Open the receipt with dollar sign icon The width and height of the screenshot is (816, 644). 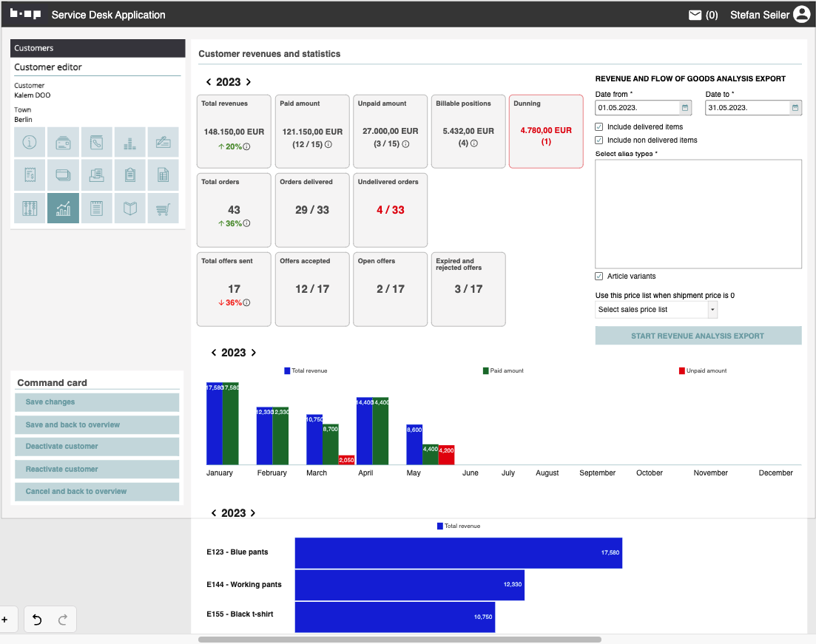[x=30, y=175]
